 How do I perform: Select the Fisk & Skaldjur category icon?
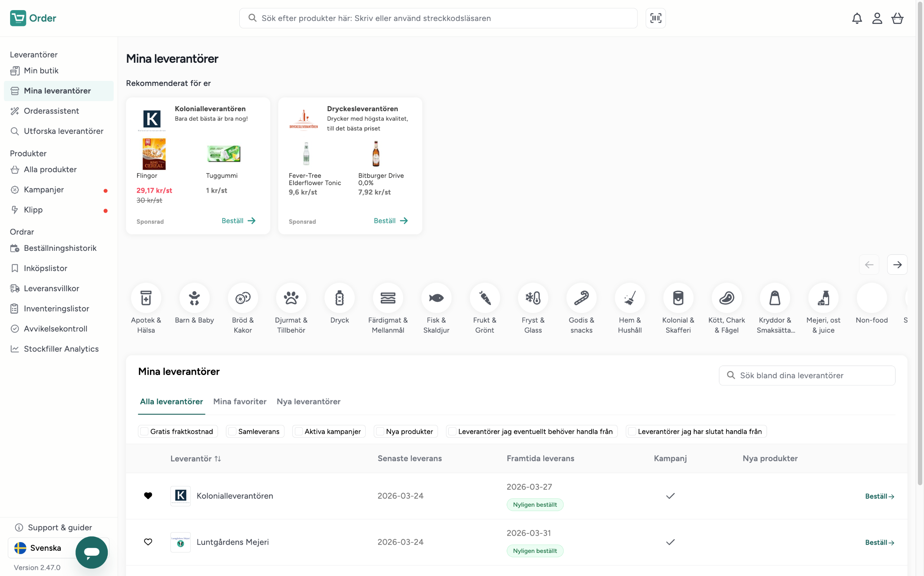pyautogui.click(x=436, y=297)
